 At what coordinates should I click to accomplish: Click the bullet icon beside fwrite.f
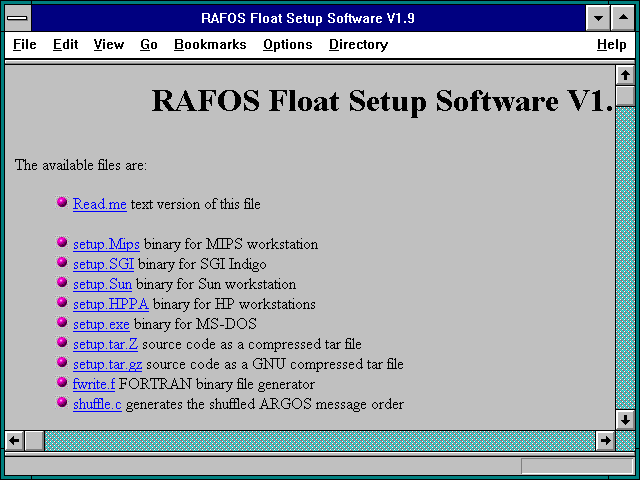tap(62, 382)
